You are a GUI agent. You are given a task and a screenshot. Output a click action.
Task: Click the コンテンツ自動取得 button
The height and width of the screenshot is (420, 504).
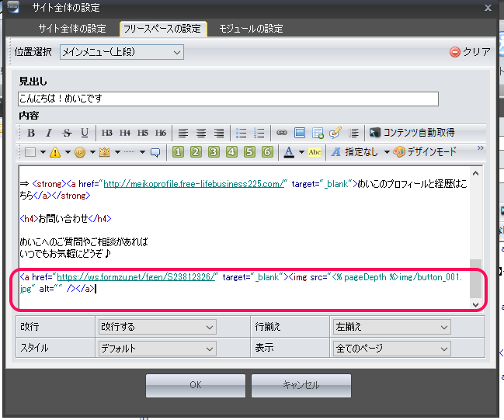(412, 133)
